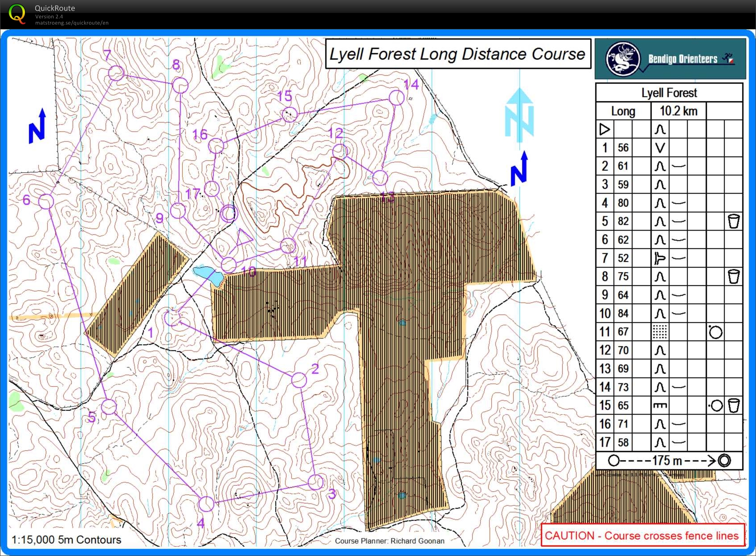Screen dimensions: 756x556
Task: Open the matstroeng.se/quickroute/en link
Action: click(72, 23)
